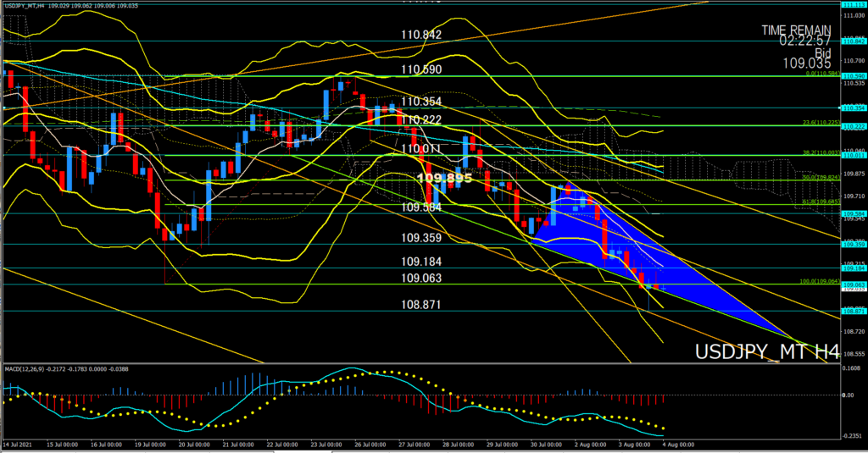Screen dimensions: 868x453
Task: Click cyan 109.359 tag on price axis
Action: point(853,244)
